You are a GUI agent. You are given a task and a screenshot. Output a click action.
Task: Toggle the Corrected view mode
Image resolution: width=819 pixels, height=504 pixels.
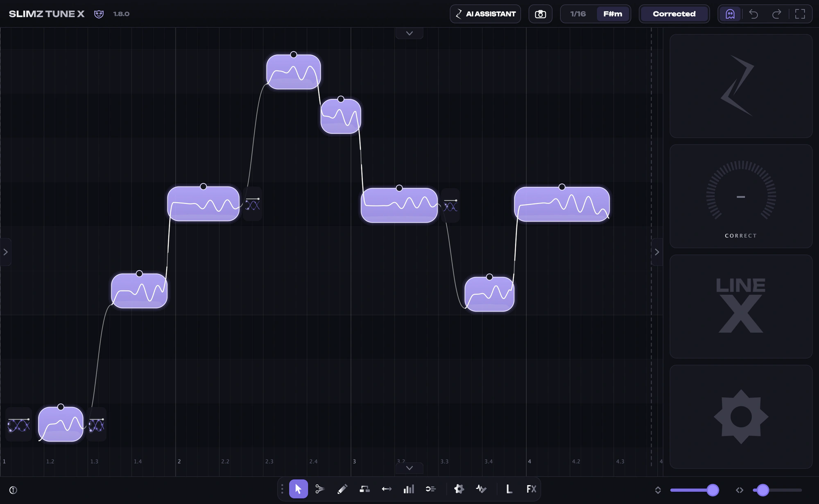coord(674,14)
